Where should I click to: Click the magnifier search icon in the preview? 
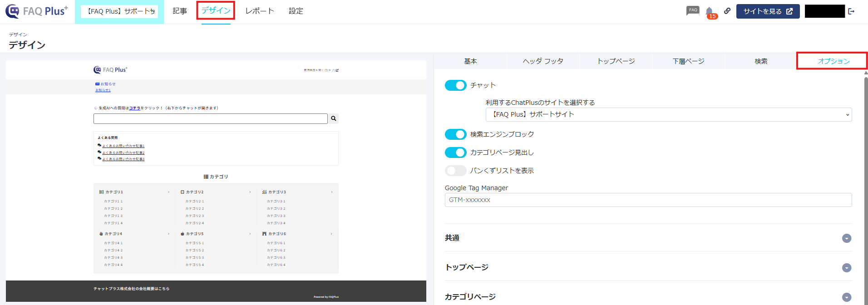coord(334,118)
